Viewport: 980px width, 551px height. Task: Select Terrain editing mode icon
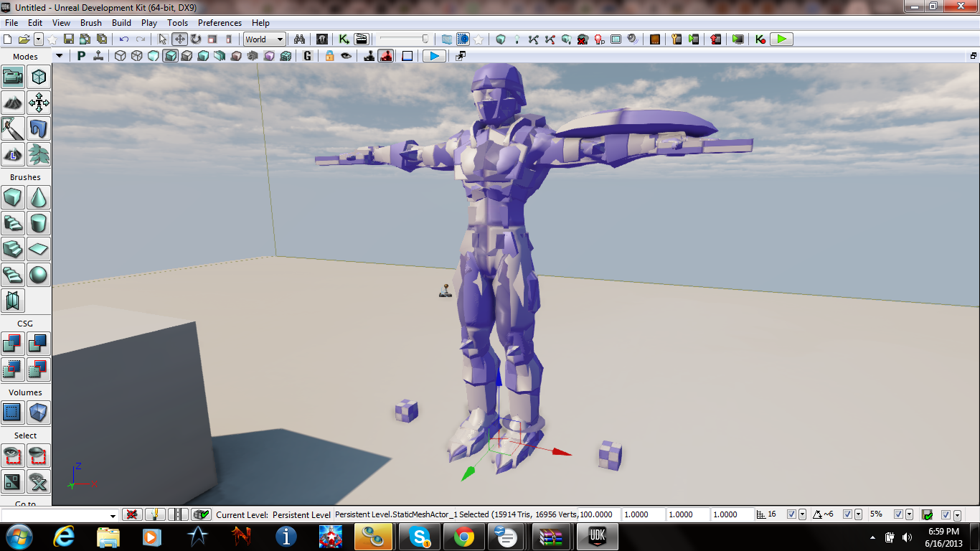point(13,103)
